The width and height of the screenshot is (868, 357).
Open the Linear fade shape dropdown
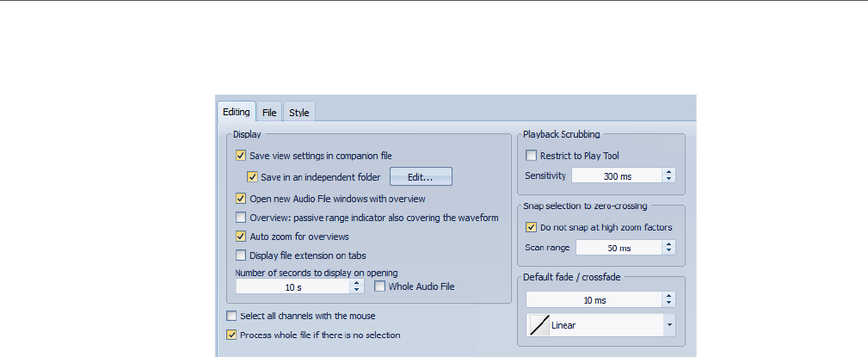pos(668,326)
